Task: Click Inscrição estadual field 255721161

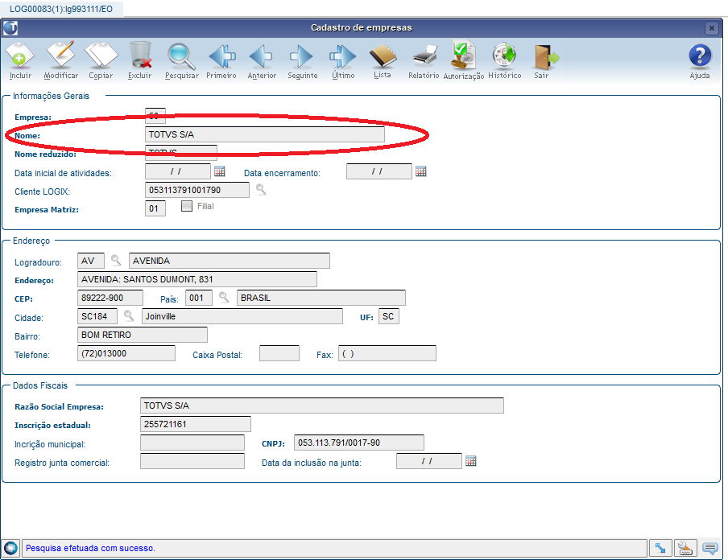Action: coord(196,424)
